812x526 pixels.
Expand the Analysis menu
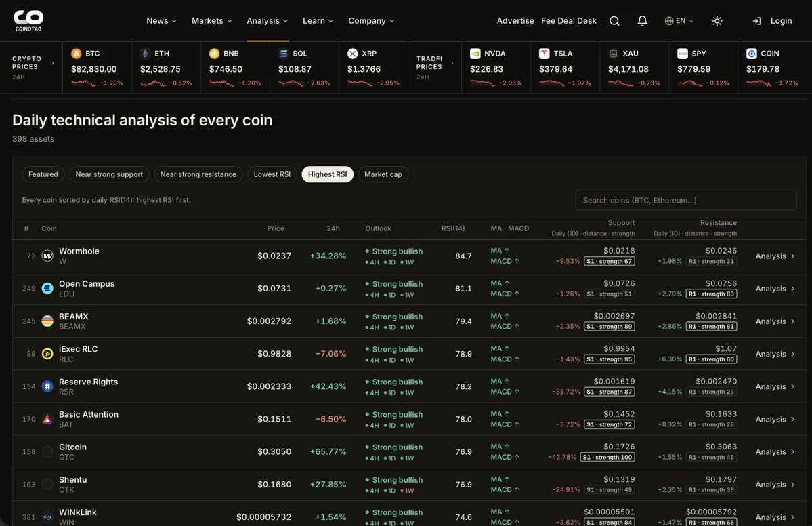tap(268, 21)
